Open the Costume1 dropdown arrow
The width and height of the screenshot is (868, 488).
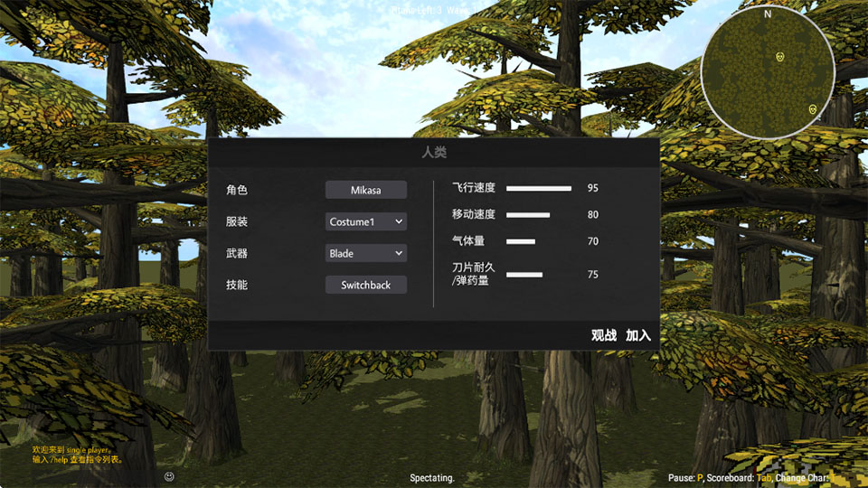point(399,221)
